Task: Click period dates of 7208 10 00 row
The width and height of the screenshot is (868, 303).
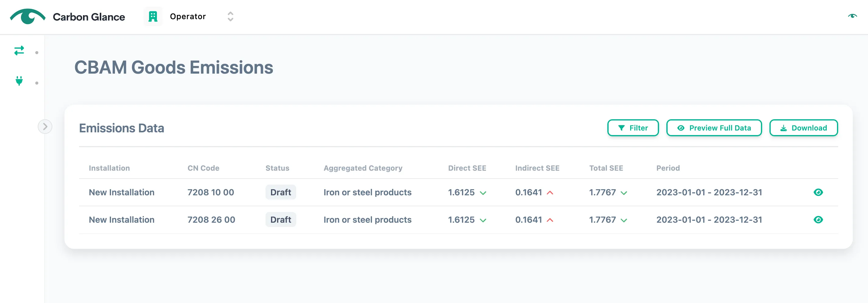Action: point(709,192)
